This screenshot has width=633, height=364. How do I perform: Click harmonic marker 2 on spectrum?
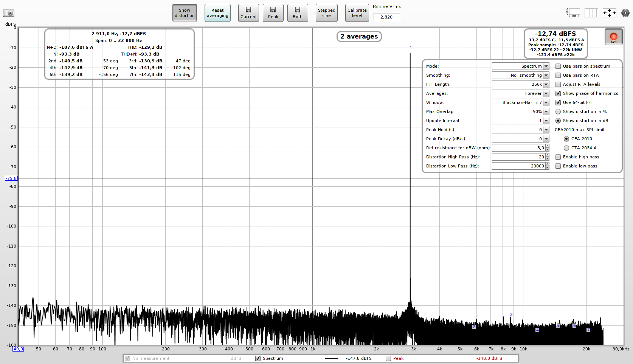(474, 327)
